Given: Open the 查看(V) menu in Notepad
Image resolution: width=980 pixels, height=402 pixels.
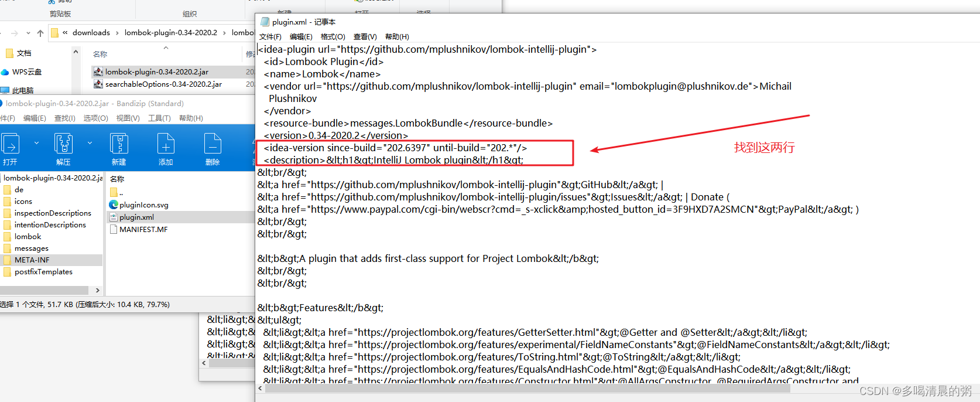Looking at the screenshot, I should point(365,37).
